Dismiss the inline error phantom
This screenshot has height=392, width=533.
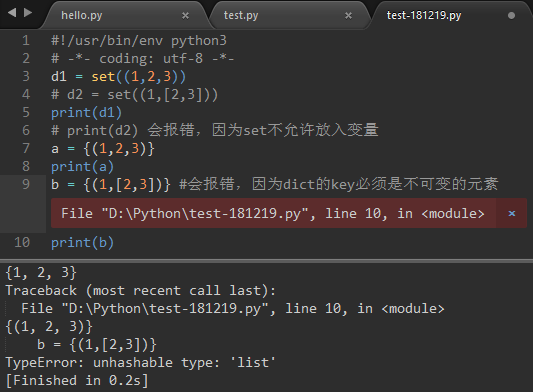pos(512,214)
